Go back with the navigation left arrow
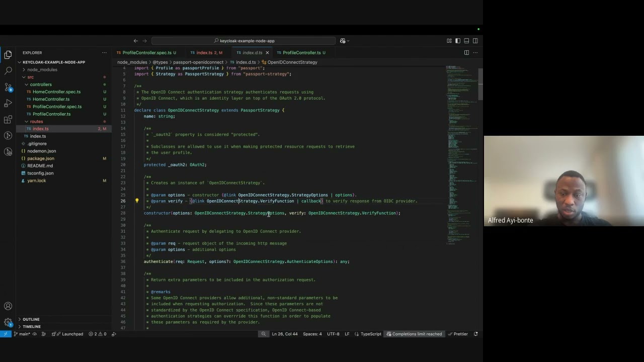The width and height of the screenshot is (644, 362). 136,41
